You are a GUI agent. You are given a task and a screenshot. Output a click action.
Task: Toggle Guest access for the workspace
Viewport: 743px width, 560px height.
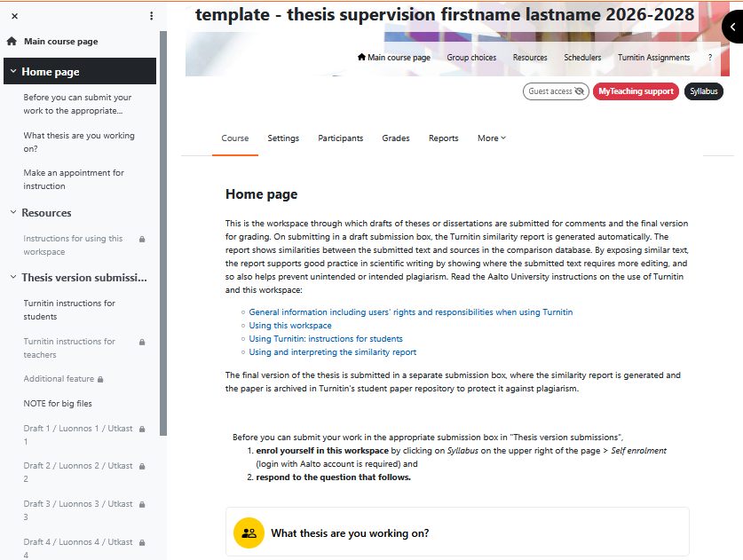(x=556, y=91)
